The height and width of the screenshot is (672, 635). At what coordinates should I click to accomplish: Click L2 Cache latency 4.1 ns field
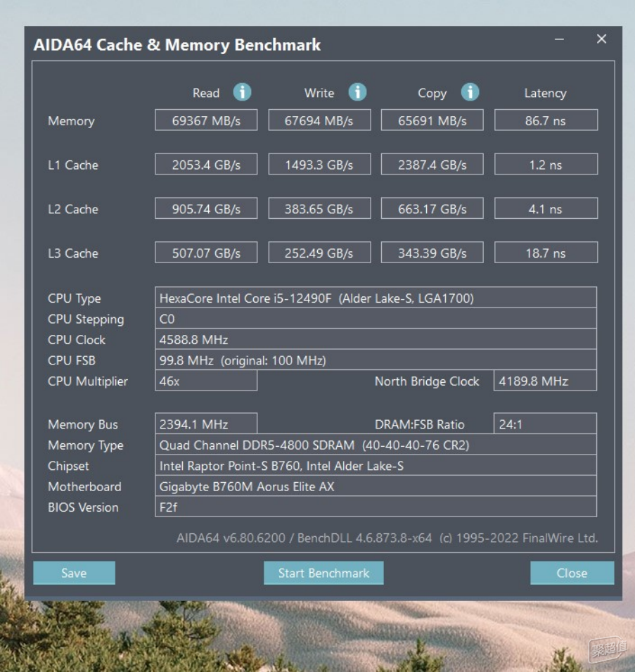pyautogui.click(x=546, y=208)
